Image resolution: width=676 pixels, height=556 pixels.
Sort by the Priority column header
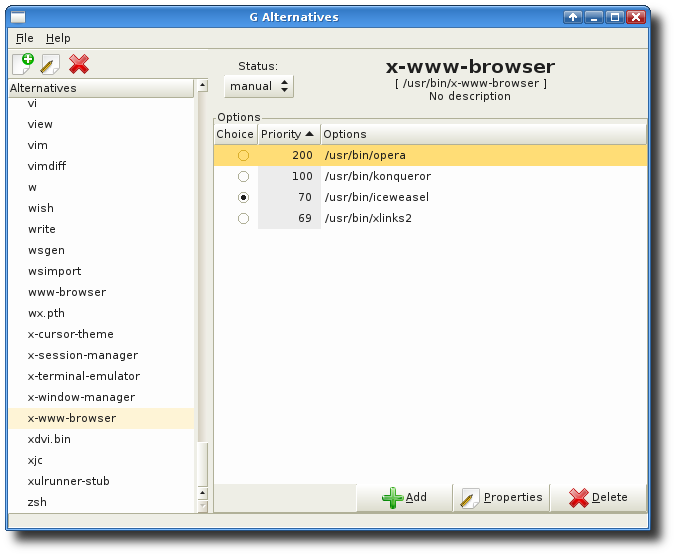pyautogui.click(x=288, y=134)
